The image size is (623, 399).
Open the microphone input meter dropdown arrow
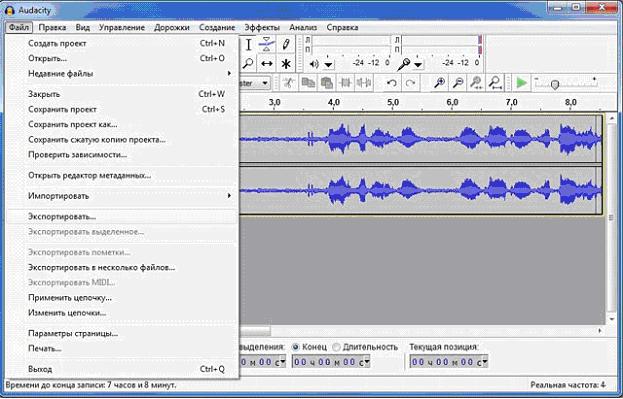click(418, 64)
